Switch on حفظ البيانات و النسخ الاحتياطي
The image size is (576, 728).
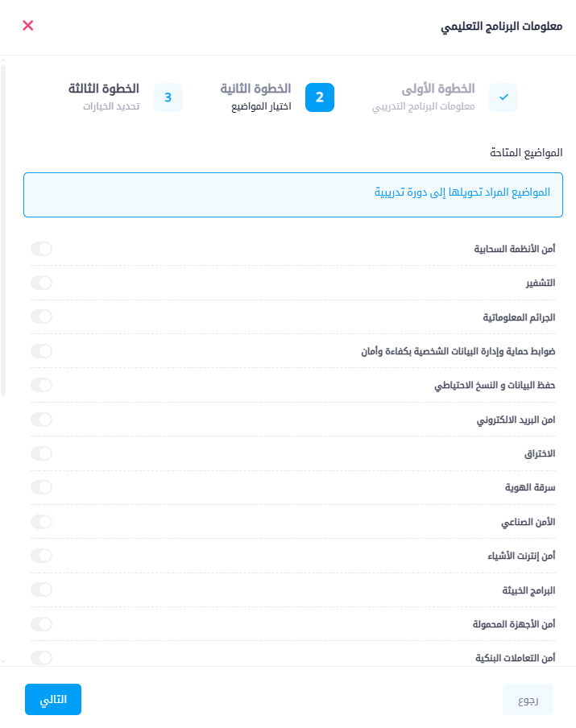(x=41, y=385)
